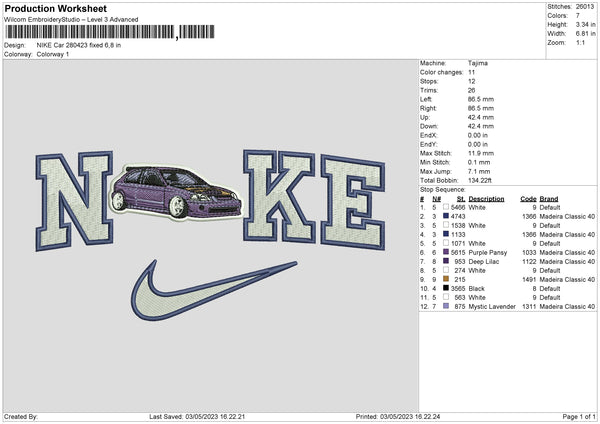Click the "Last Saved: 03/05/2023 16.22.21" text

(197, 417)
